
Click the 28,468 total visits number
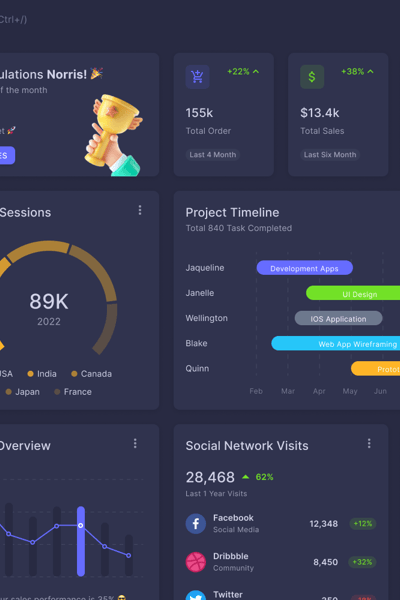click(x=210, y=477)
